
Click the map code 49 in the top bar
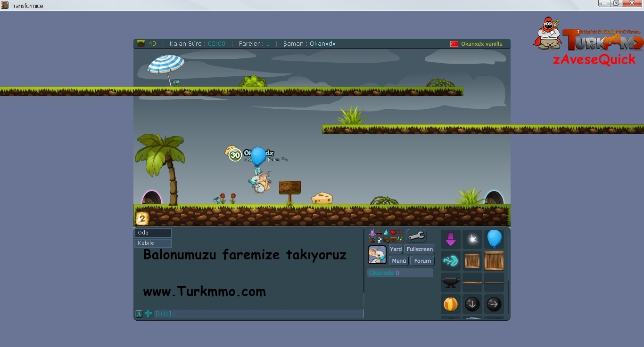coord(152,44)
